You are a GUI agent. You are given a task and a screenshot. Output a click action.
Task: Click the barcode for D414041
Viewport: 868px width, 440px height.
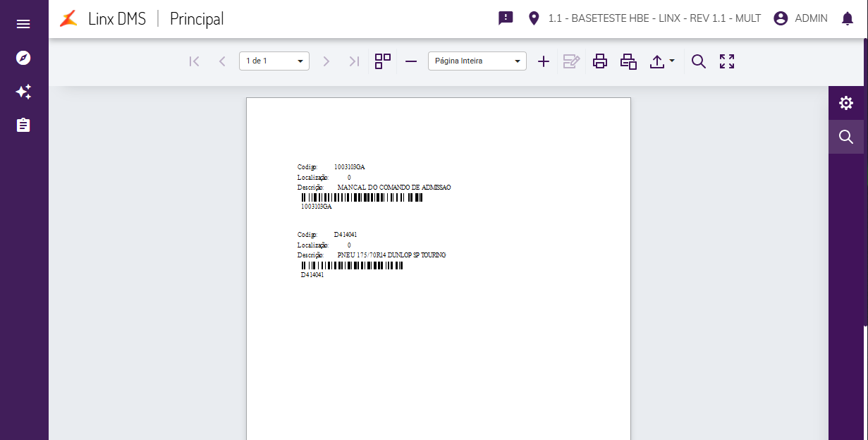coord(352,265)
